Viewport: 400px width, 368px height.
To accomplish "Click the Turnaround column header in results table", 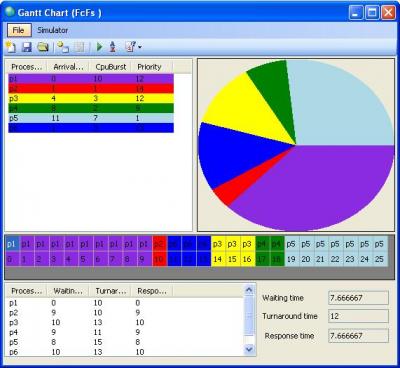I will click(110, 291).
